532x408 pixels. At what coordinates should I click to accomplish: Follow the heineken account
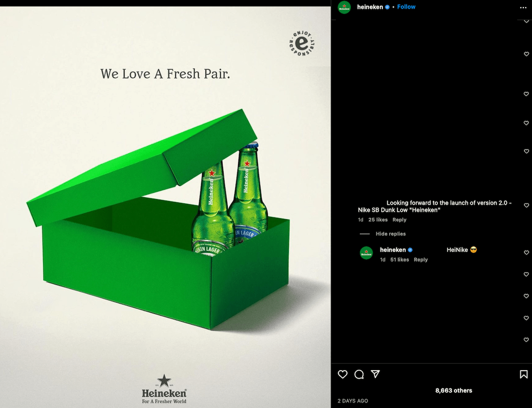406,7
